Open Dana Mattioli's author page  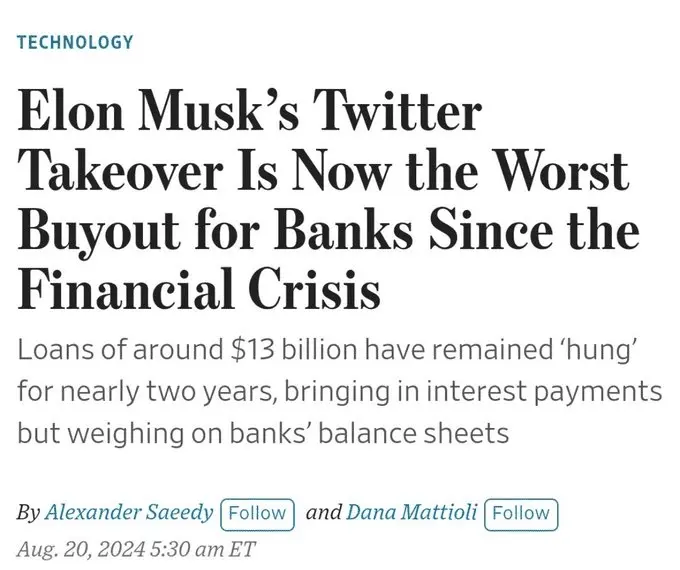coord(410,513)
